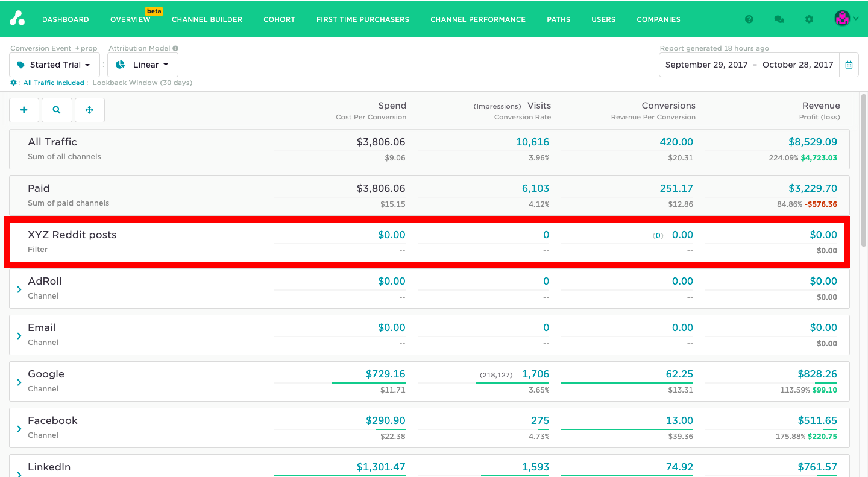The image size is (868, 477).
Task: Click Facebook spend $290.90
Action: [386, 420]
